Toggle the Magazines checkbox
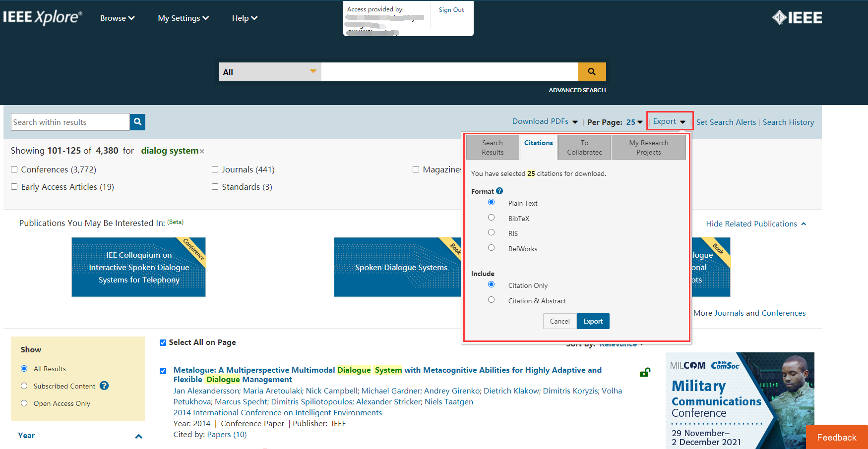The height and width of the screenshot is (449, 868). [x=416, y=169]
